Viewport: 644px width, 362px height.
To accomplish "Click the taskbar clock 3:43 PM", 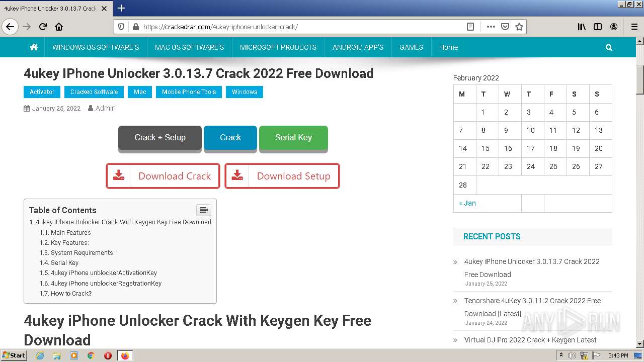I will tap(618, 355).
